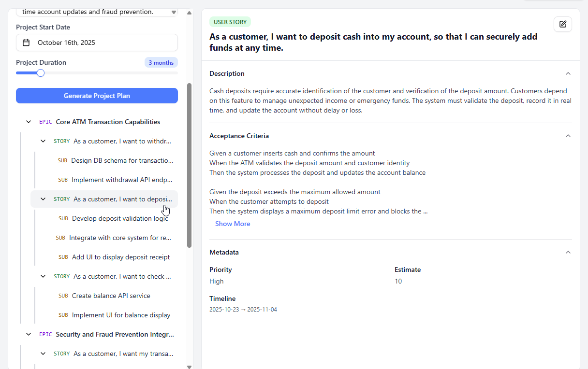Click the 3 months duration badge
The height and width of the screenshot is (369, 588).
coord(161,62)
